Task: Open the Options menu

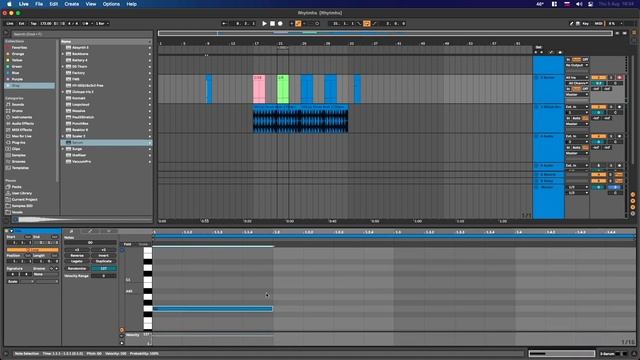Action: click(x=111, y=4)
